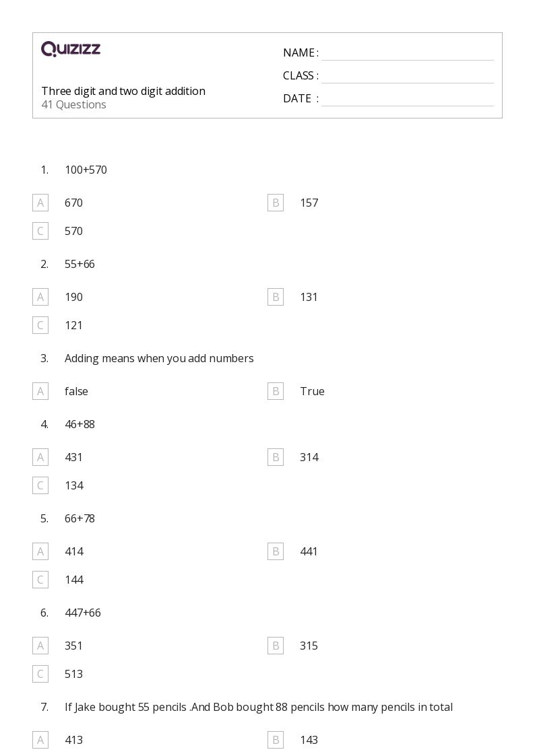
Task: Click the NAME input line
Action: (408, 54)
